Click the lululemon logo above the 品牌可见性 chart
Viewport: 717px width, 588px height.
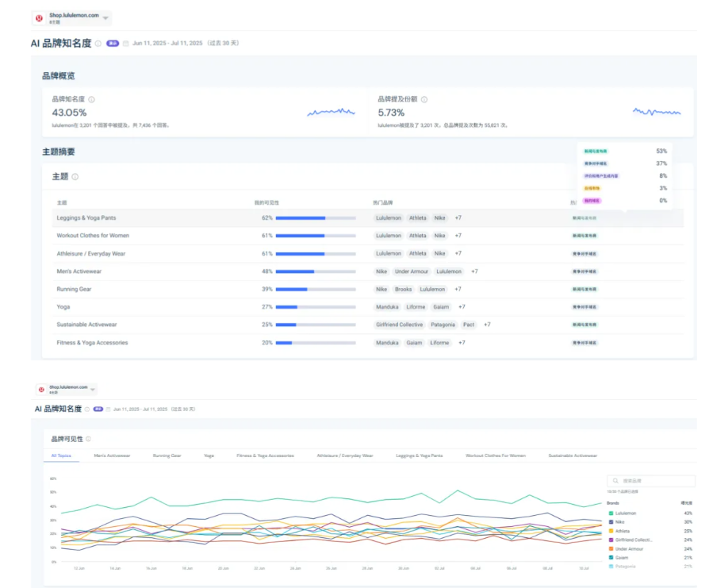[x=41, y=390]
